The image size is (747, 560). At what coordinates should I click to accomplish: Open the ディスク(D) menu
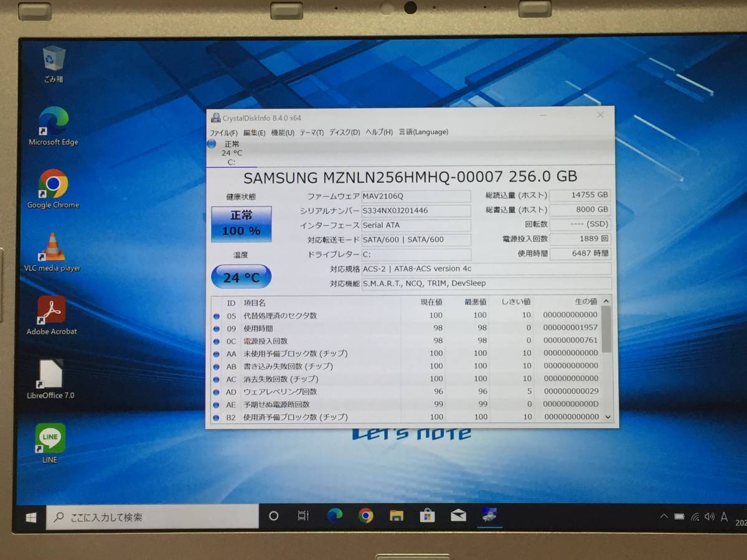tap(344, 133)
